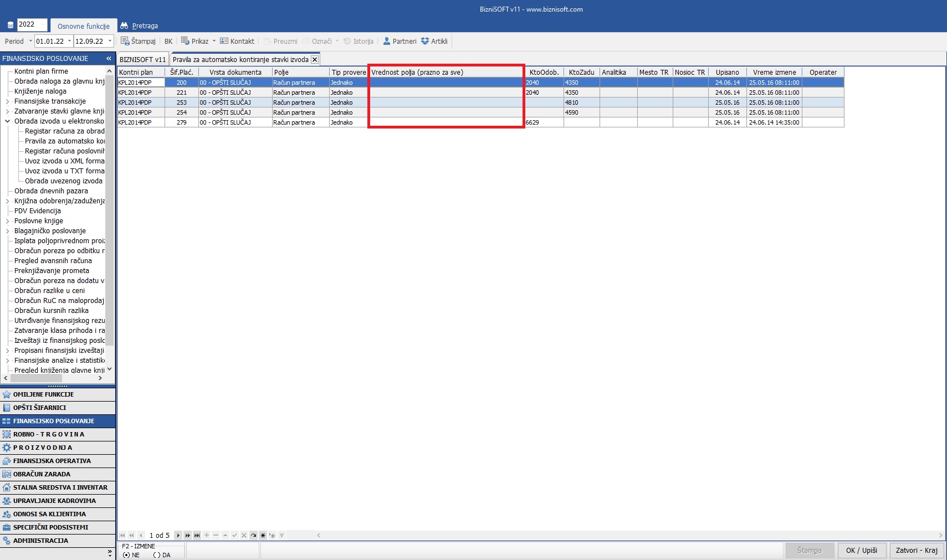Switch to the BIZNISOFT v11 tab
Viewport: 947px width, 560px height.
142,59
